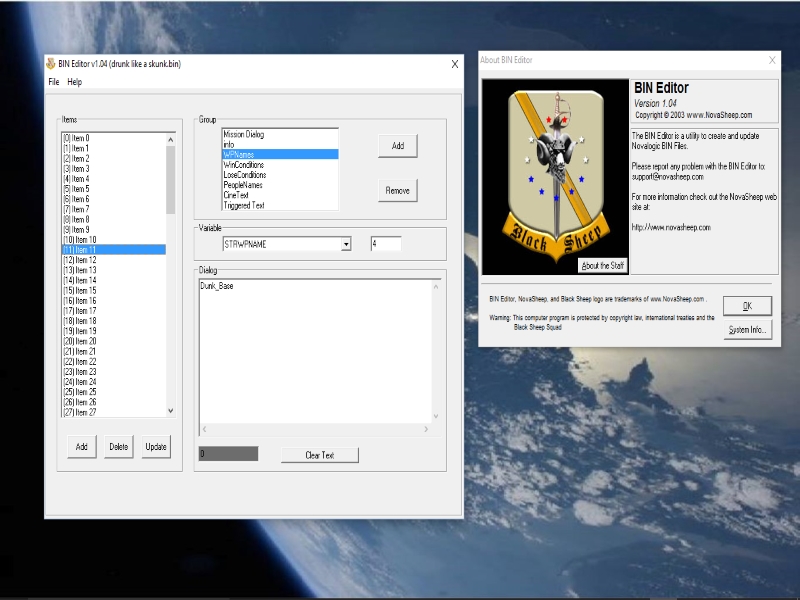Click the Clear Text button
The image size is (800, 600).
point(320,455)
